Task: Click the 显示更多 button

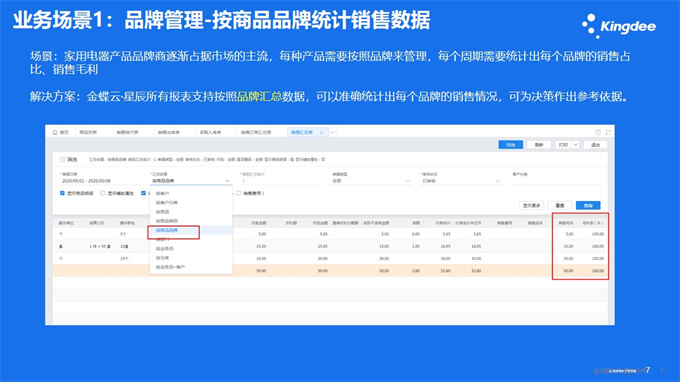Action: pyautogui.click(x=531, y=206)
